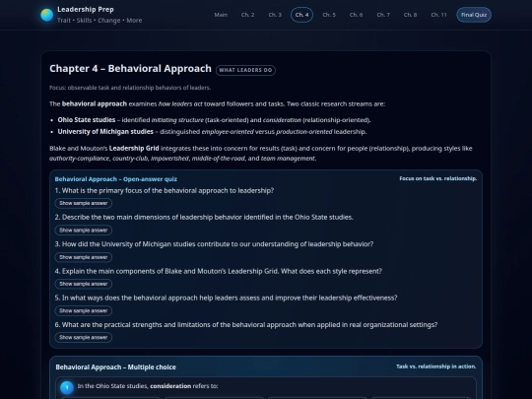Open the Ch. 6 tab
This screenshot has width=532, height=399.
coord(356,15)
